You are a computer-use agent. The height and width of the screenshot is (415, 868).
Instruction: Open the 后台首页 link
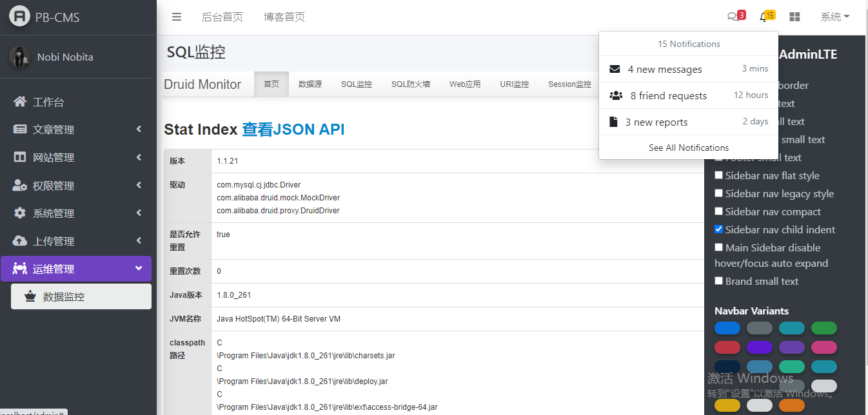click(222, 17)
